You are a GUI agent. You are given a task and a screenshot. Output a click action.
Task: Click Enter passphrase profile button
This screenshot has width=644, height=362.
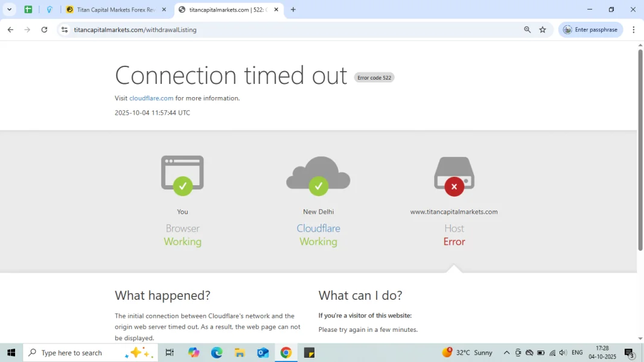point(590,30)
